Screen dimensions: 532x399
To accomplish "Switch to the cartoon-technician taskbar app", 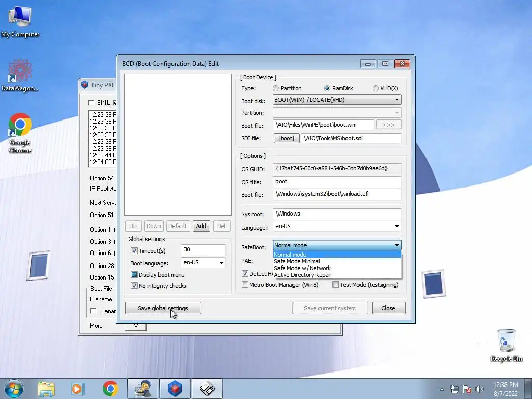I will point(142,389).
